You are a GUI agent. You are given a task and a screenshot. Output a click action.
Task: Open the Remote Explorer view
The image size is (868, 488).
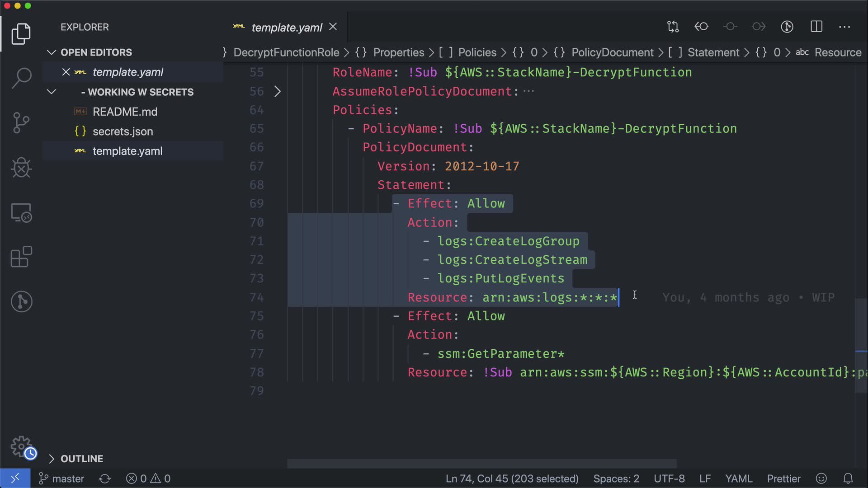pyautogui.click(x=21, y=213)
